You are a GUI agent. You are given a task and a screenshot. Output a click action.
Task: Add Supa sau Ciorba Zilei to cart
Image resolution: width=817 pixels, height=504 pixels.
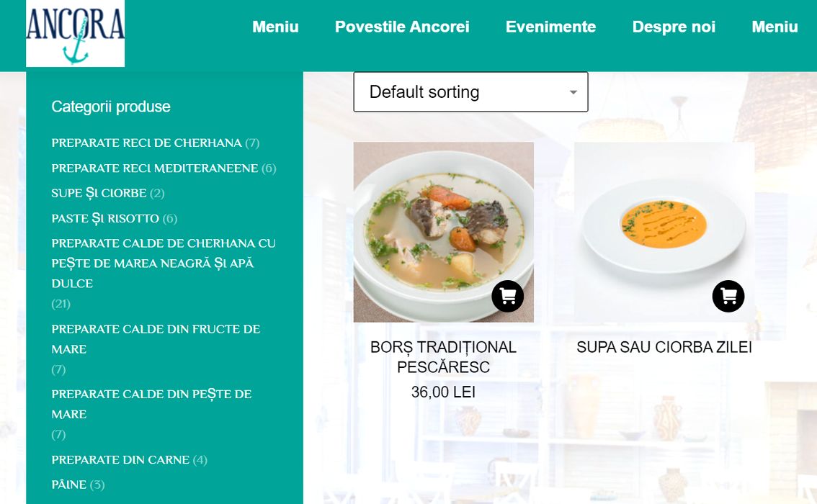click(728, 296)
